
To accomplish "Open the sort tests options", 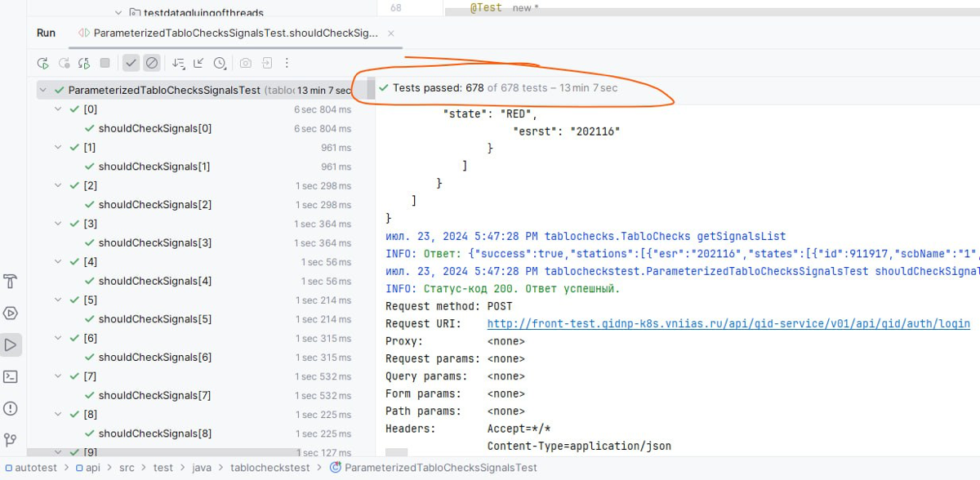I will pos(179,63).
